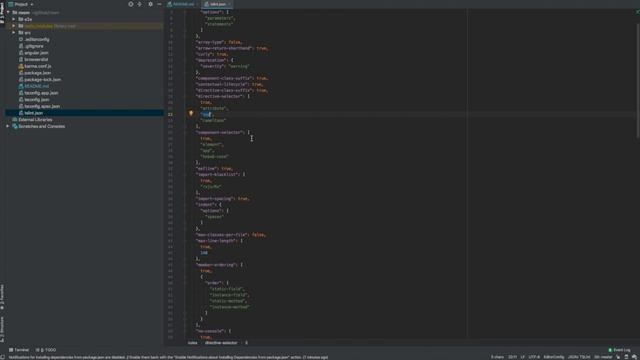Select tsconfig.spec.json file
The image size is (640, 360).
coord(42,106)
